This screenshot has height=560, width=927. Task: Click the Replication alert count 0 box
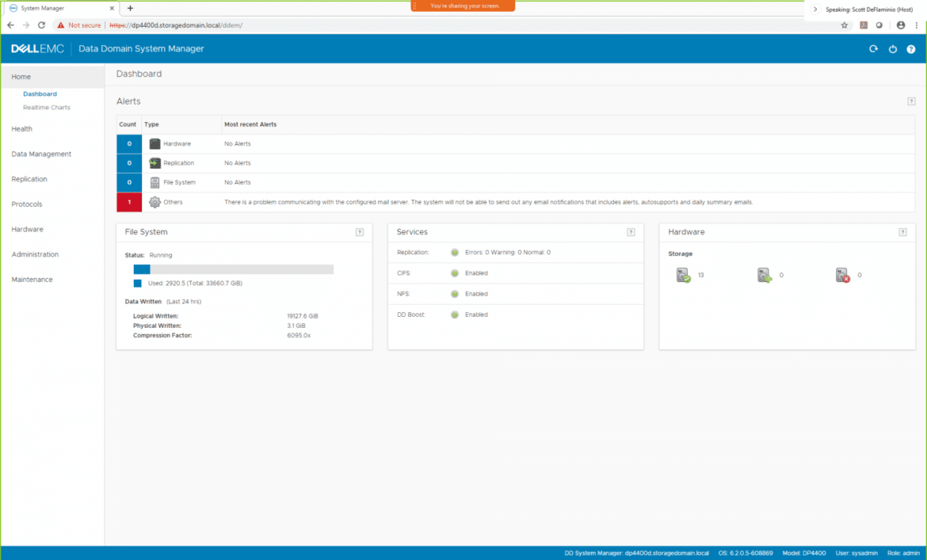[129, 163]
